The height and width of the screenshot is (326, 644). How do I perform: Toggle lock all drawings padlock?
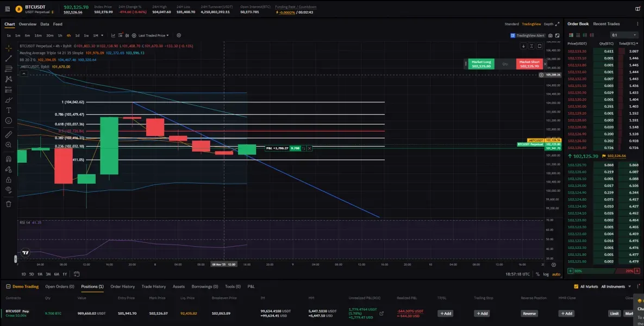pos(9,179)
